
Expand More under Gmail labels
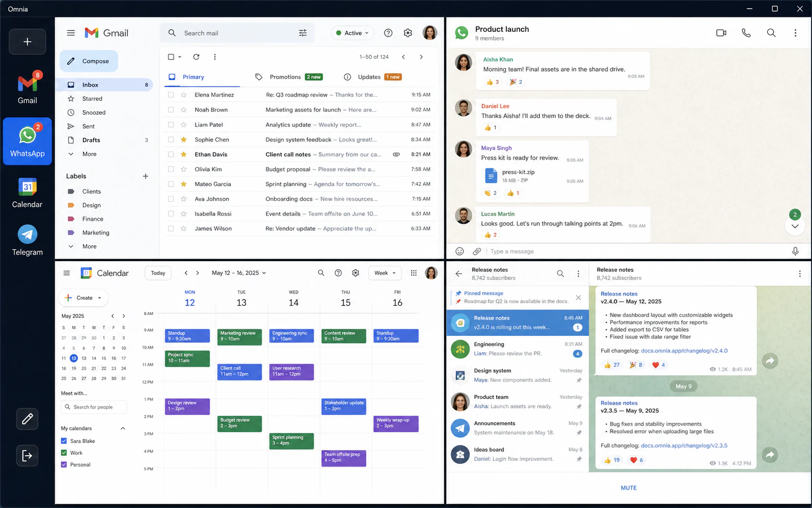pos(89,246)
